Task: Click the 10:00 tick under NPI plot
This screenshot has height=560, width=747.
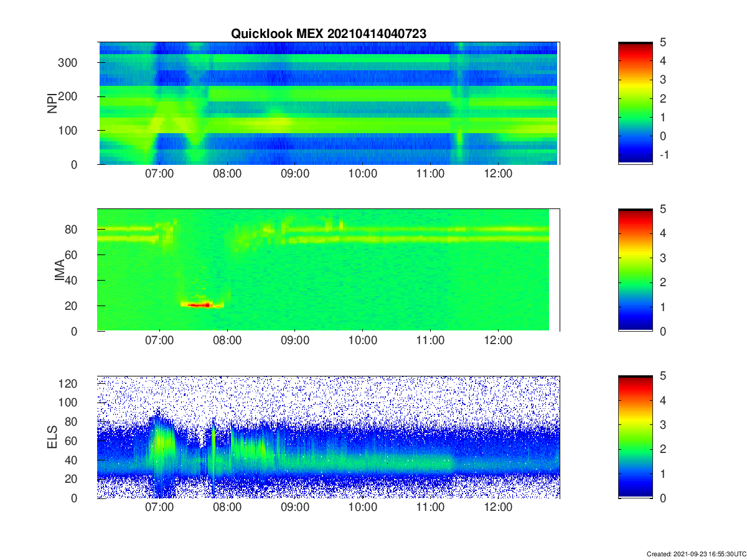Action: coord(363,174)
